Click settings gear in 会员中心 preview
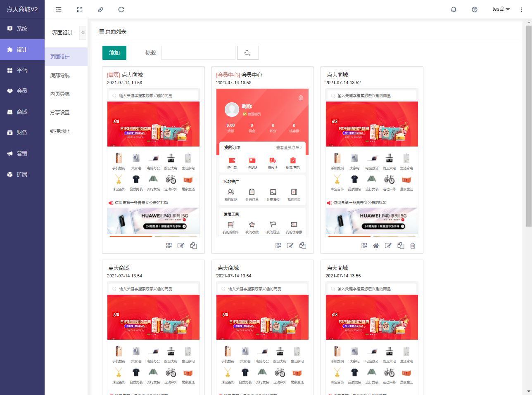The height and width of the screenshot is (395, 532). 301,98
